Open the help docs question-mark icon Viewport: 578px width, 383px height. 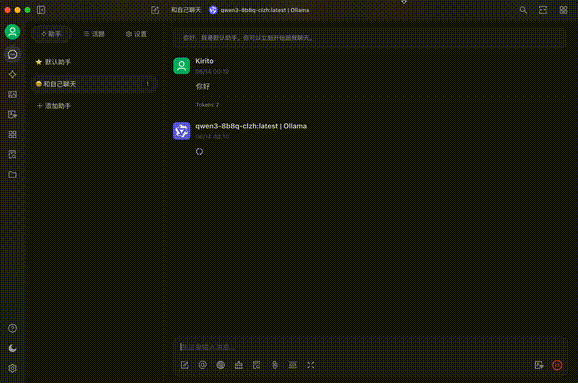click(x=12, y=328)
